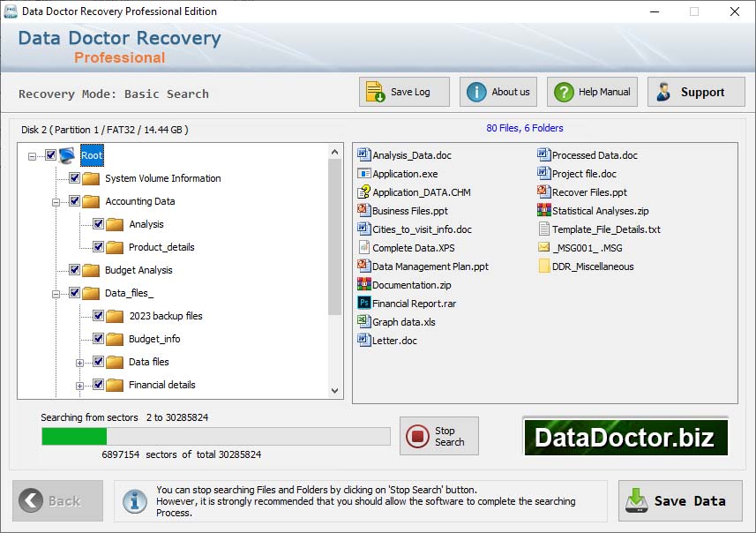The width and height of the screenshot is (756, 533).
Task: Click the Save Data icon
Action: [x=636, y=501]
